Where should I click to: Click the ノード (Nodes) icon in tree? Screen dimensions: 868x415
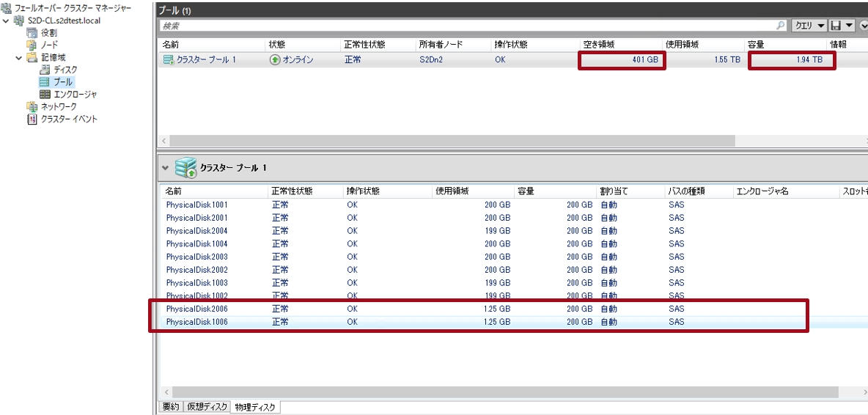[32, 45]
